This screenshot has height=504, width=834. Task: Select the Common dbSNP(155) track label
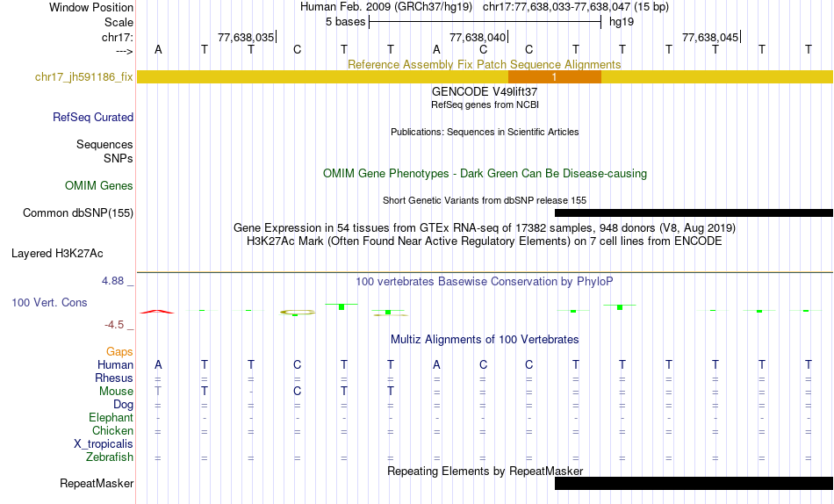click(77, 212)
